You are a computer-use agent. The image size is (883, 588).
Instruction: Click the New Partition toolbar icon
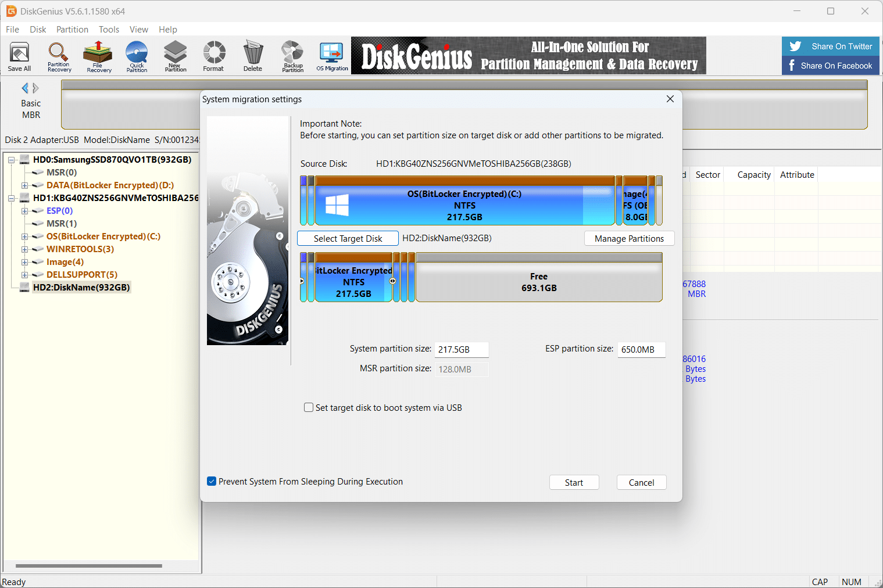(175, 56)
